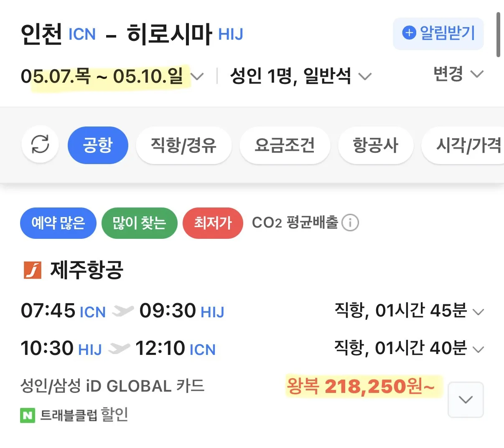
Task: Select the 항공사 filter tab
Action: pyautogui.click(x=375, y=145)
